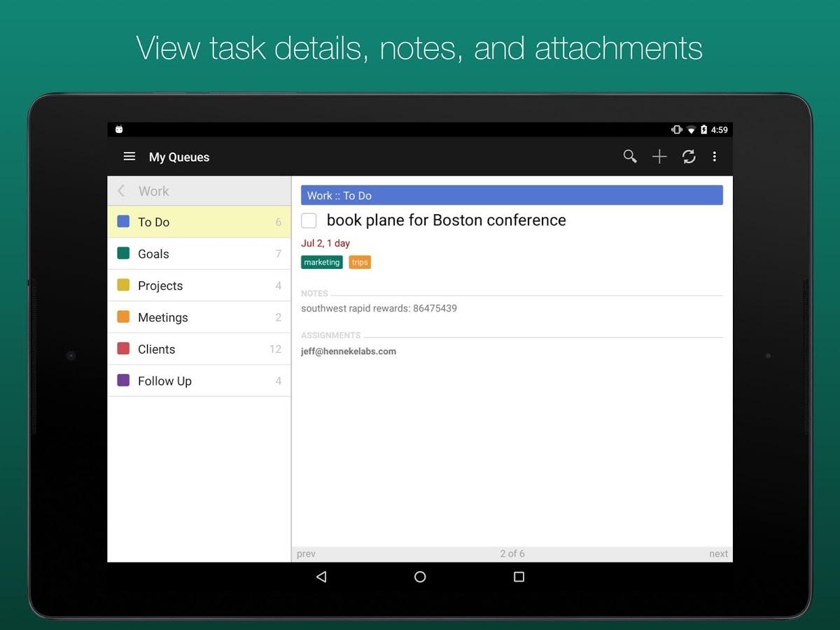Click the Jul 2, 1 day due date

(325, 244)
